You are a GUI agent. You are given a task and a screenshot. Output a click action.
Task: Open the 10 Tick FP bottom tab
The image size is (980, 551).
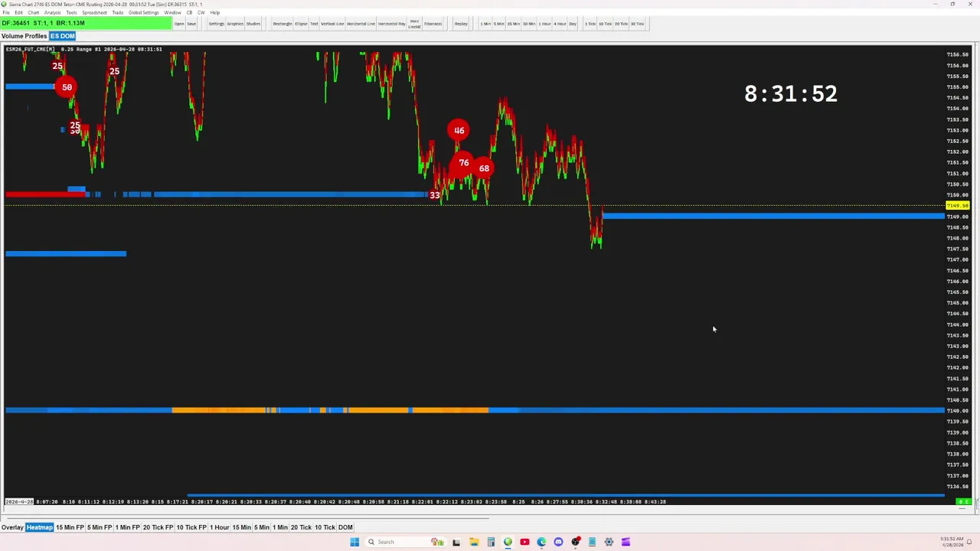point(191,527)
